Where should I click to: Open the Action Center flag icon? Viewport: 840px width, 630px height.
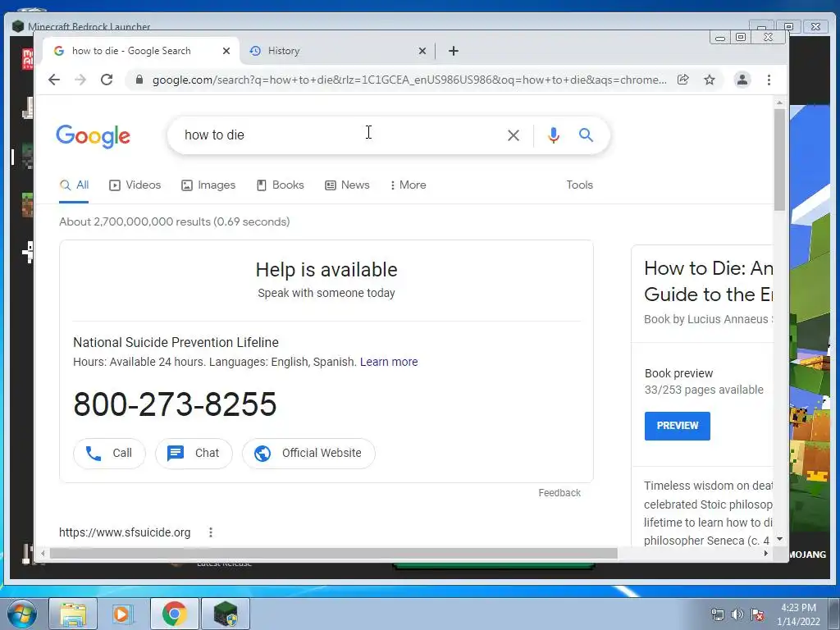[x=757, y=614]
